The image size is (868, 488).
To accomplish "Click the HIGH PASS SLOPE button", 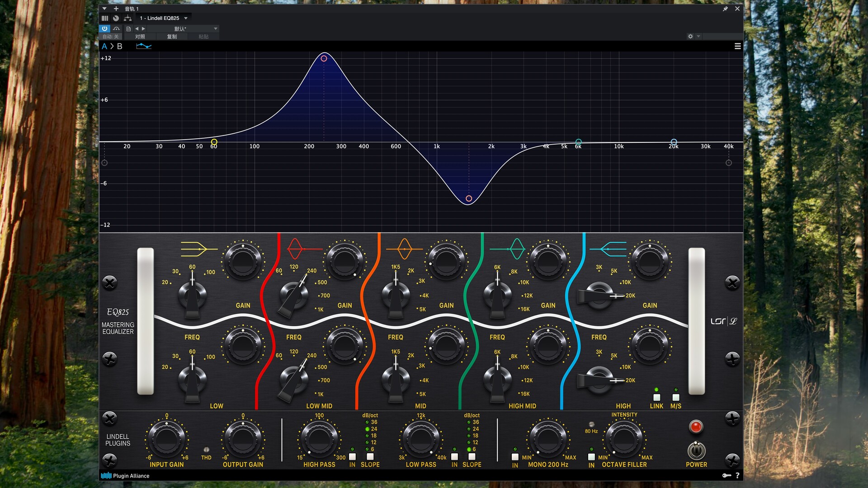I will tap(370, 457).
